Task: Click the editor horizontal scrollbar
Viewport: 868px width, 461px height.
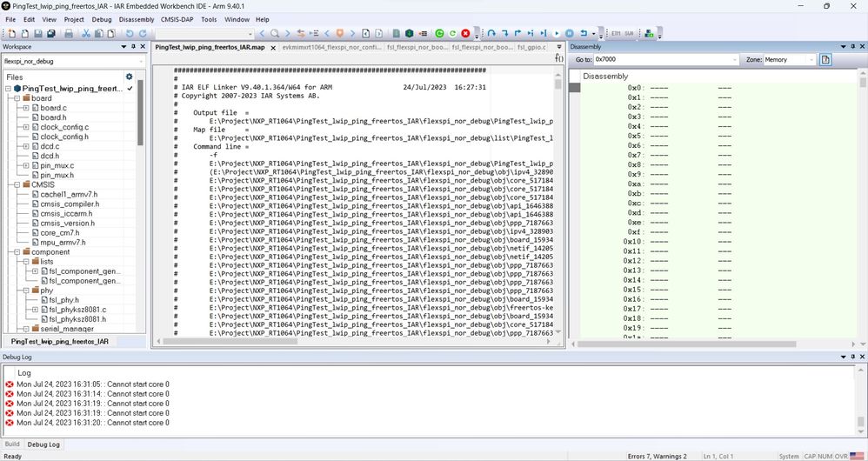Action: point(230,342)
